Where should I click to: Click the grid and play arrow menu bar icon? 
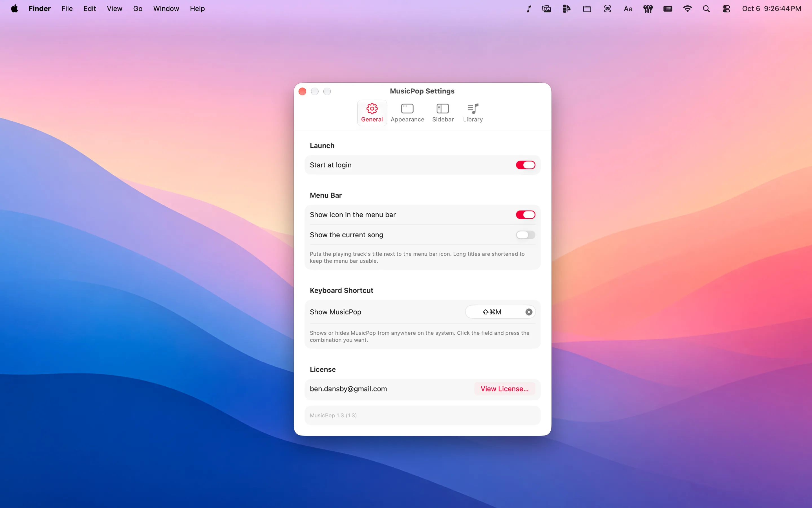567,9
